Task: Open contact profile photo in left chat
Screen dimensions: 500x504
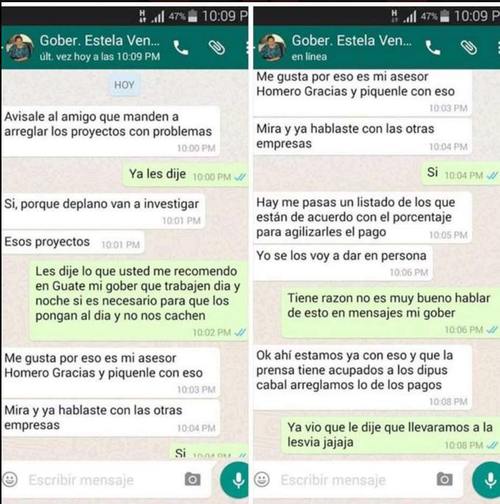Action: point(20,48)
